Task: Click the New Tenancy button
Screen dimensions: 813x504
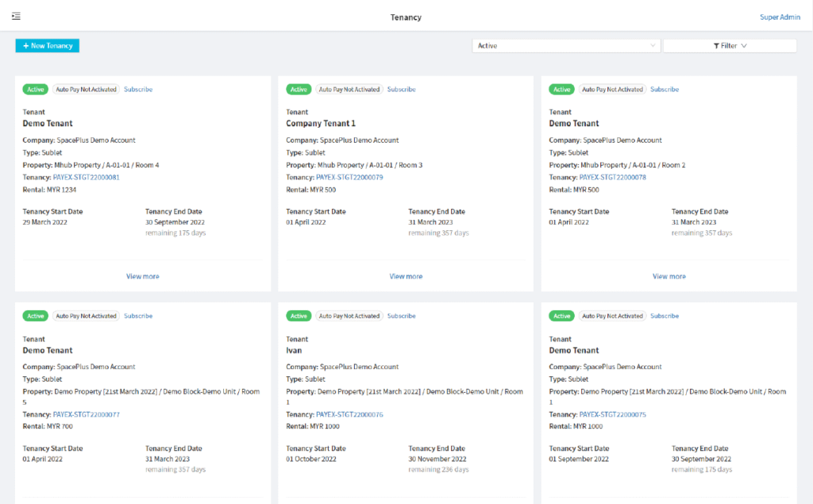Action: tap(48, 46)
